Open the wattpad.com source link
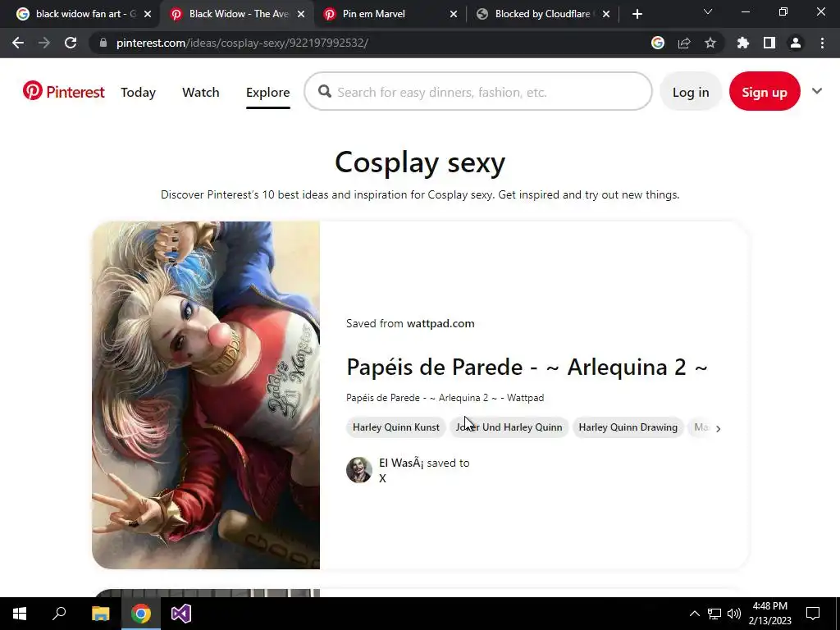 [x=441, y=323]
